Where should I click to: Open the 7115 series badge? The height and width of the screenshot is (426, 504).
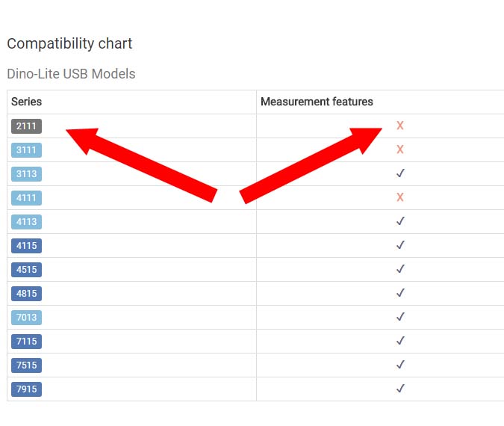(x=26, y=342)
